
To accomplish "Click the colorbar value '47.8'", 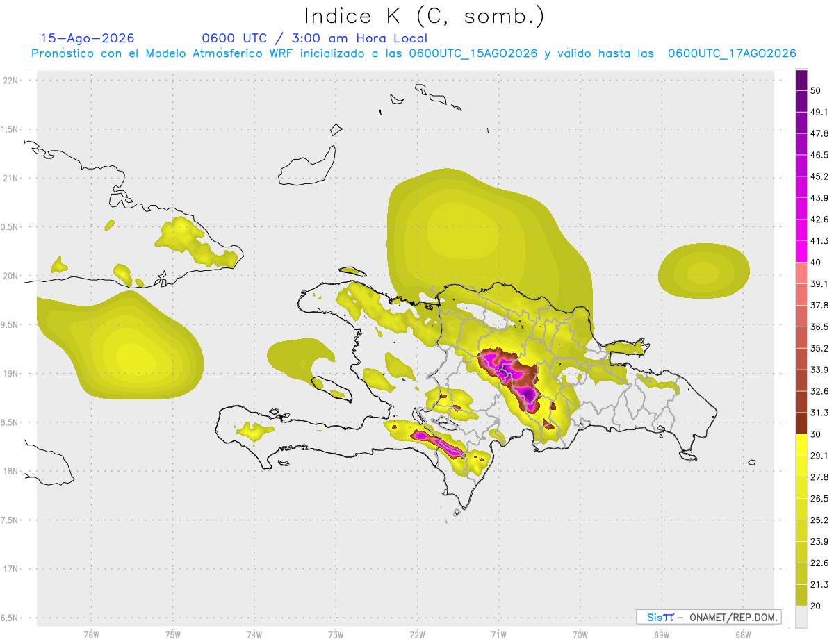I will click(x=819, y=133).
